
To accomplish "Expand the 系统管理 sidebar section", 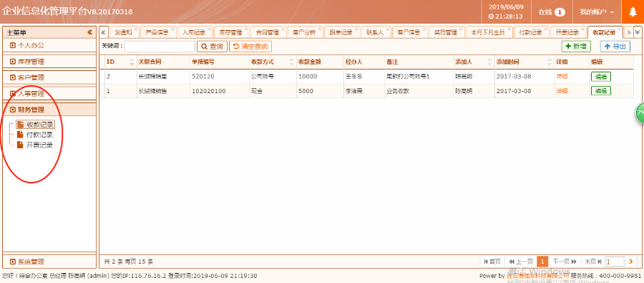I will [x=49, y=262].
